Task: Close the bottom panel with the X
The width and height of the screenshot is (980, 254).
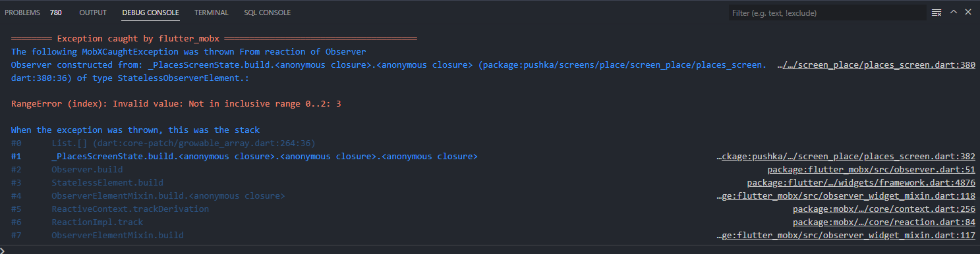Action: pos(968,13)
